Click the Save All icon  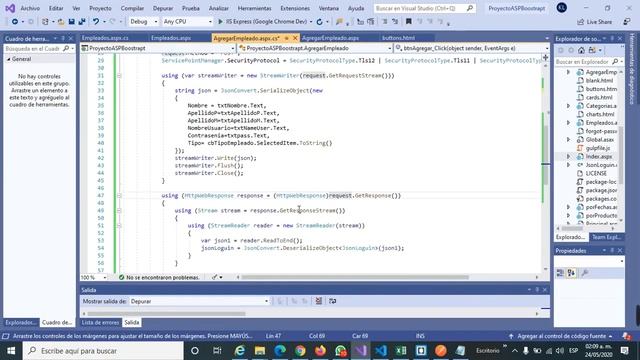(x=82, y=21)
